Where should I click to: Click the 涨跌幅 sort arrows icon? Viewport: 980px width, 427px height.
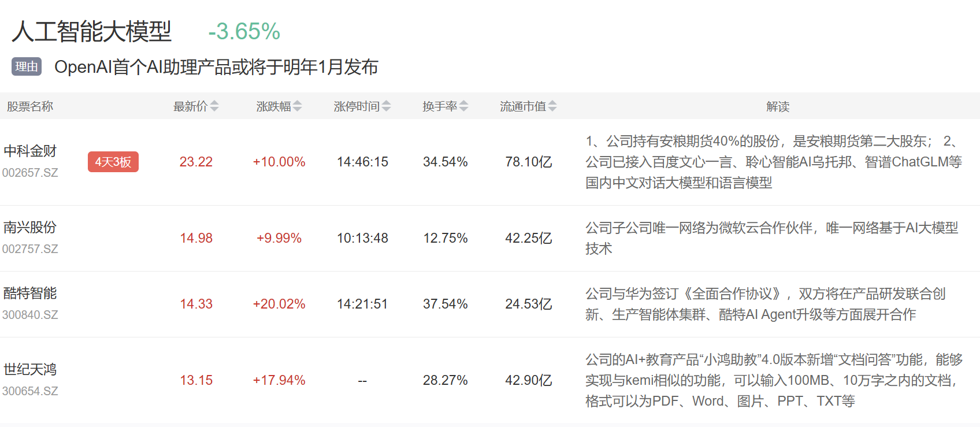(x=298, y=106)
